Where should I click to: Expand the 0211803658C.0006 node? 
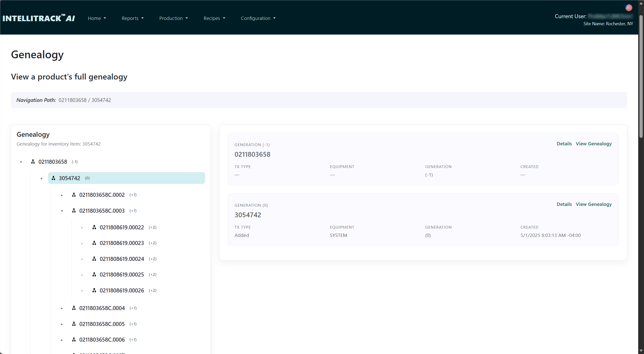click(x=62, y=340)
